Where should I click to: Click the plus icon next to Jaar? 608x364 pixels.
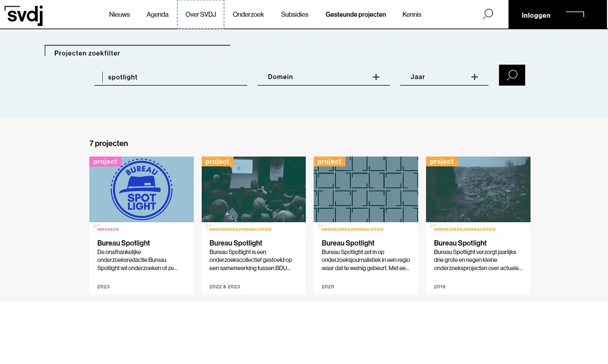(x=474, y=77)
